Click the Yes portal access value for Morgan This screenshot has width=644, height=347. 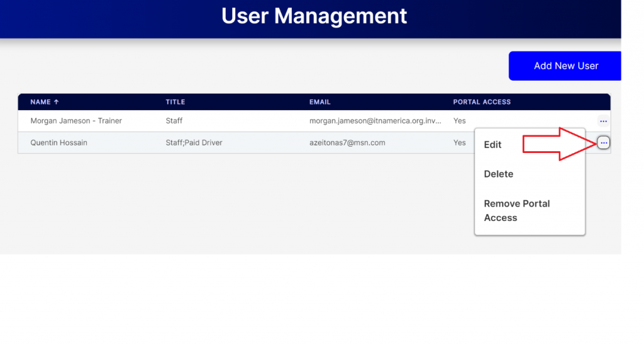click(459, 121)
